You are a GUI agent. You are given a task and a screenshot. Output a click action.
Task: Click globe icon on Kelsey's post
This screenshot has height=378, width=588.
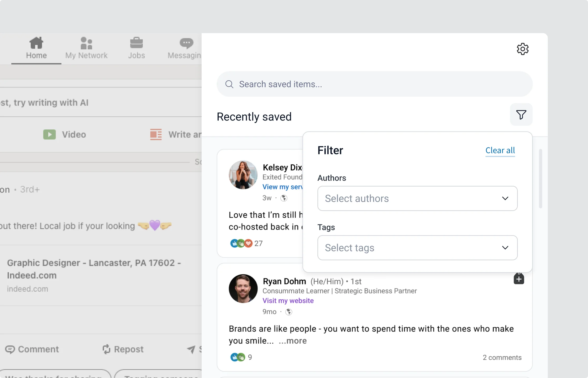pos(284,198)
